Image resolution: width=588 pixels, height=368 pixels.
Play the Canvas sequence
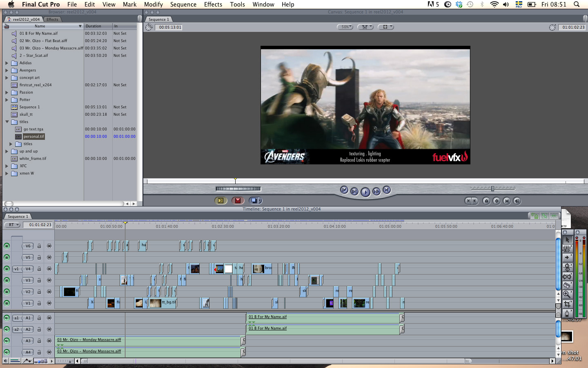[x=365, y=192]
